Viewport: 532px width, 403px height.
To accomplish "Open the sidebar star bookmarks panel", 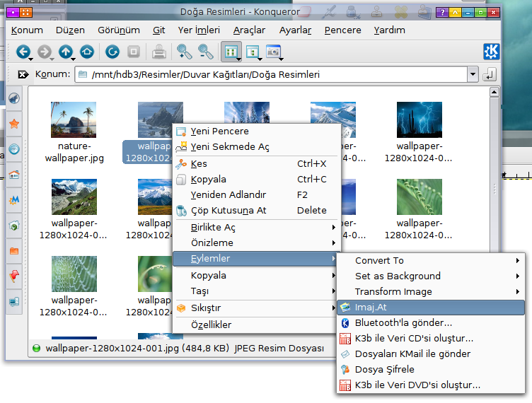I will tap(14, 124).
